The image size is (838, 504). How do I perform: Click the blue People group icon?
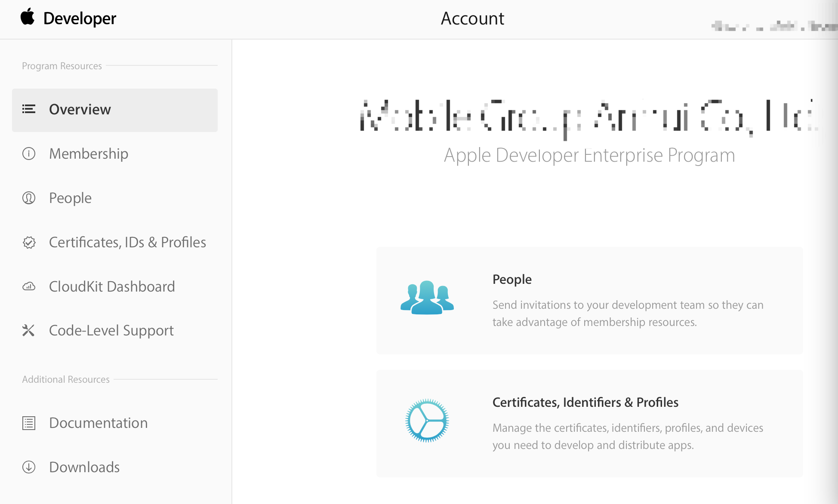(427, 298)
